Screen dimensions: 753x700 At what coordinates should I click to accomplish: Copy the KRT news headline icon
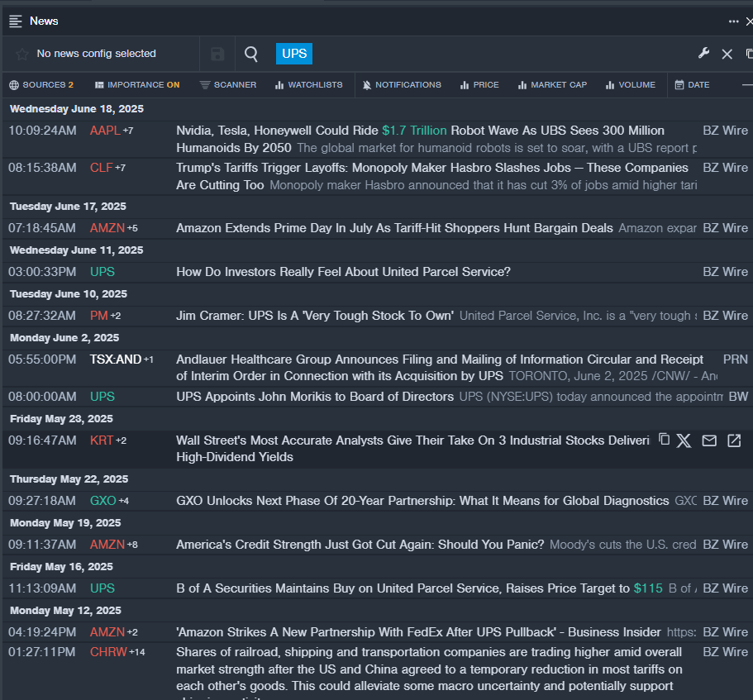click(x=664, y=440)
